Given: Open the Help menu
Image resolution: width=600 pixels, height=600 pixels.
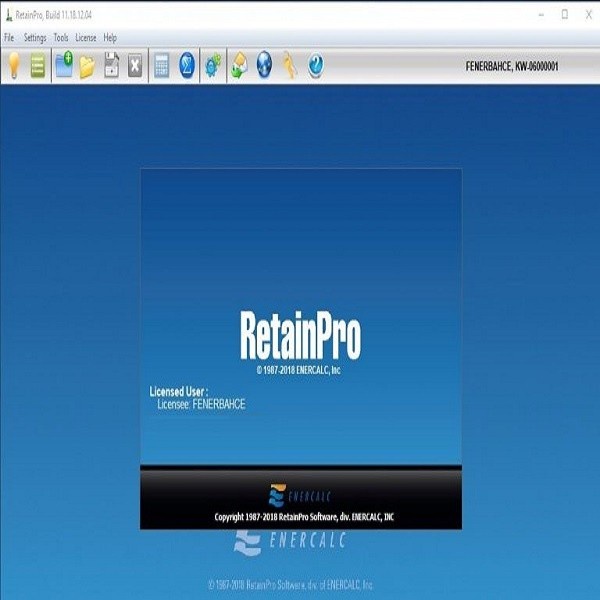Looking at the screenshot, I should tap(110, 38).
